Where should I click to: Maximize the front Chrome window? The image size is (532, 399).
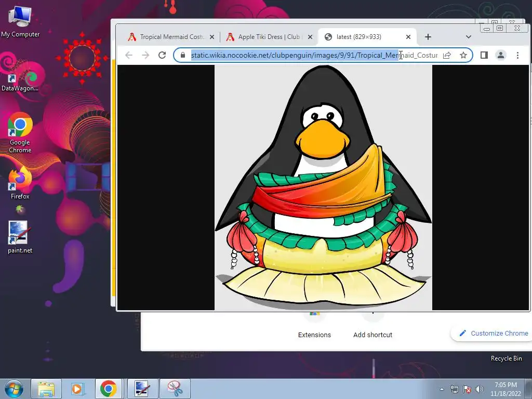point(500,28)
